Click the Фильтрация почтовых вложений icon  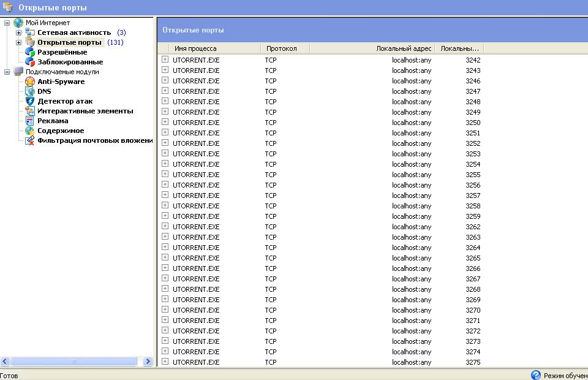point(29,140)
